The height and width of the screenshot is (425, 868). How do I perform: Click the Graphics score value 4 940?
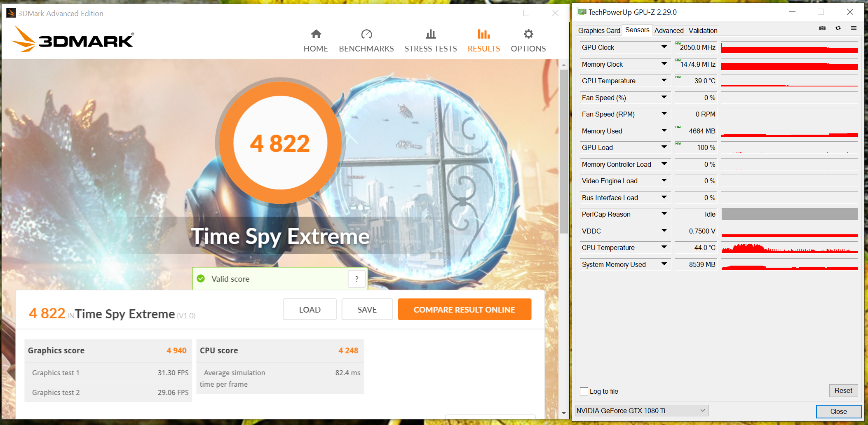point(176,350)
